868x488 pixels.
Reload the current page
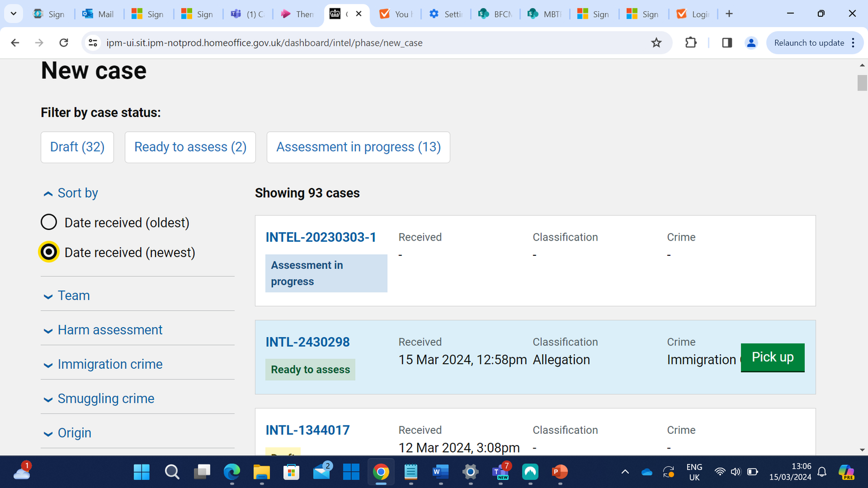pyautogui.click(x=64, y=43)
